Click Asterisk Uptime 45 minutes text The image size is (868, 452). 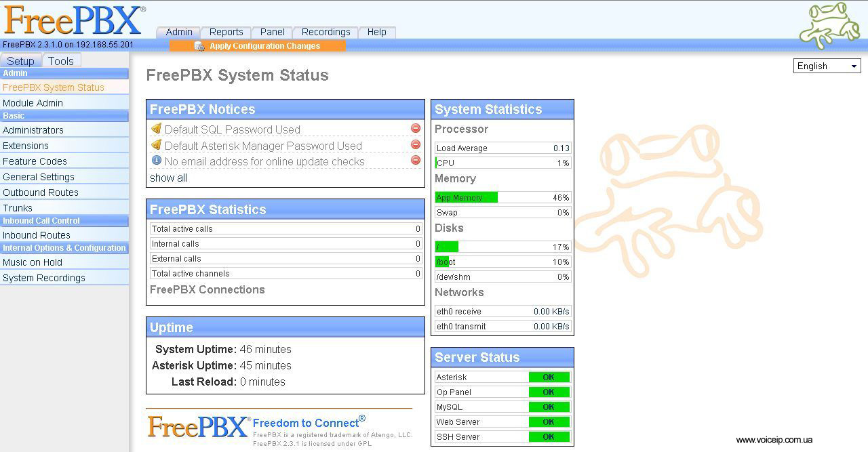point(222,366)
